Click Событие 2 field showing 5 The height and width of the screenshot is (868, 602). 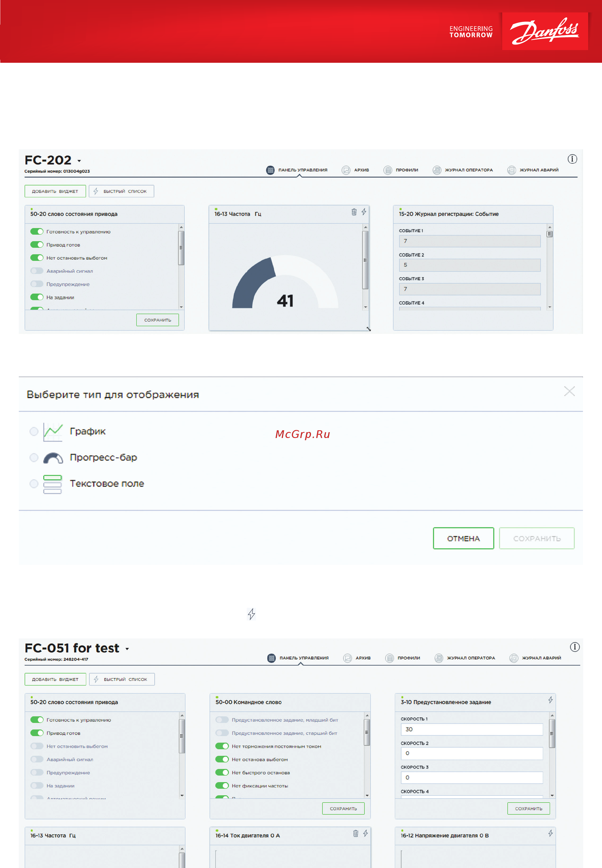click(x=470, y=265)
